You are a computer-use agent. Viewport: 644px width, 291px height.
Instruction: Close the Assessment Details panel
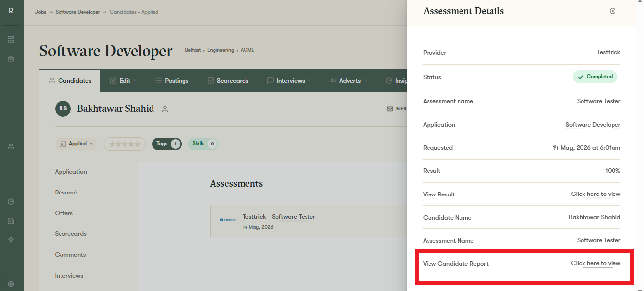click(613, 11)
